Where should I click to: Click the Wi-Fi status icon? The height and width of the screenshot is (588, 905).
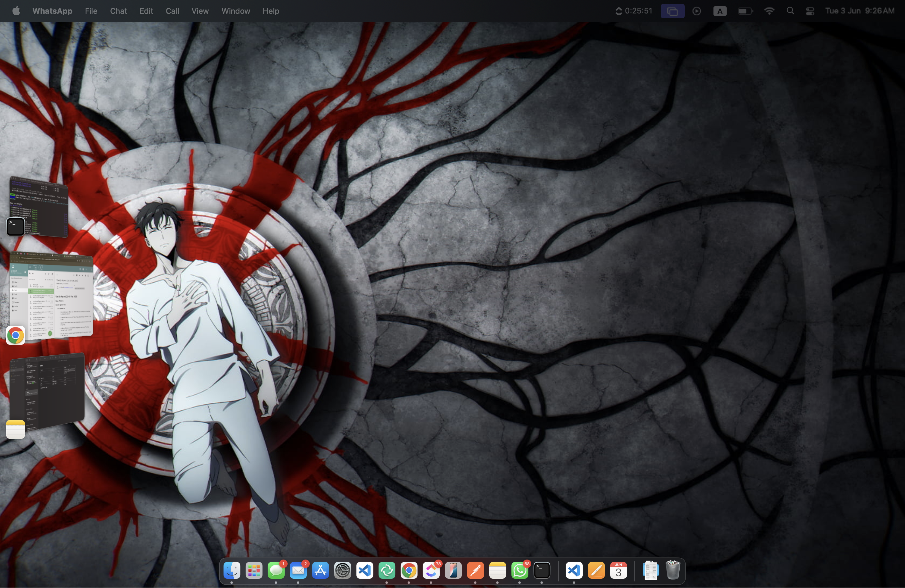tap(769, 11)
